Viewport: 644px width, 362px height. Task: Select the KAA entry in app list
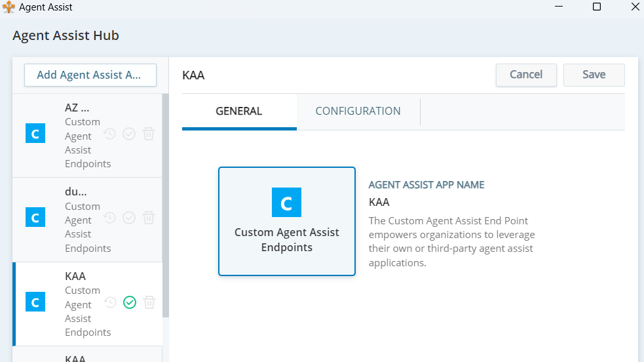tap(75, 277)
